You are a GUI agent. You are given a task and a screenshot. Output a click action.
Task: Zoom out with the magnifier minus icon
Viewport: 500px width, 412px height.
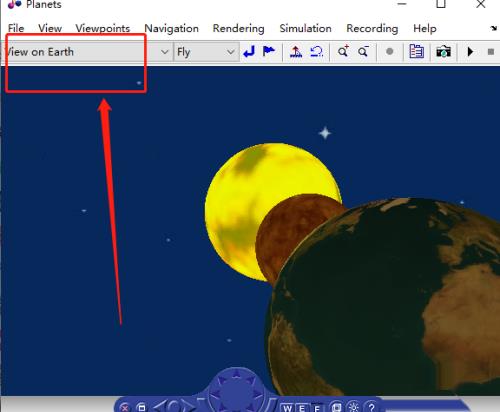click(363, 52)
